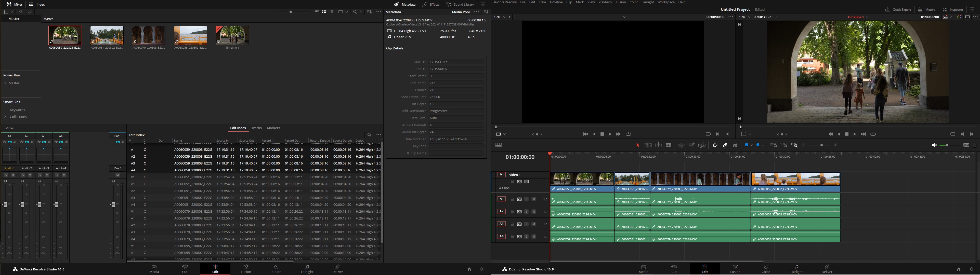Expand the Master power bin

pos(5,83)
